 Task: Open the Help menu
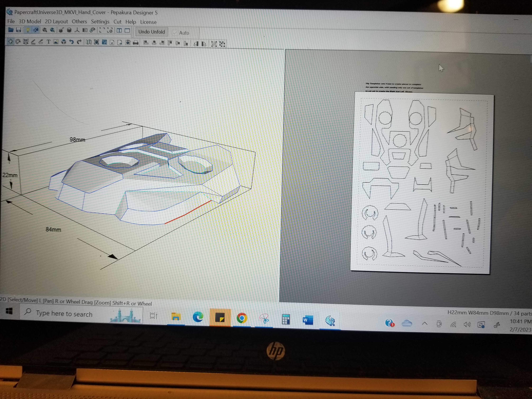(x=131, y=22)
